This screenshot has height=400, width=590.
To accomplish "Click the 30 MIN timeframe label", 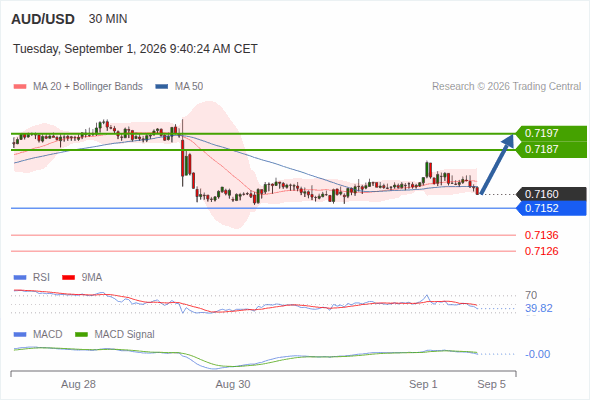I will (108, 19).
